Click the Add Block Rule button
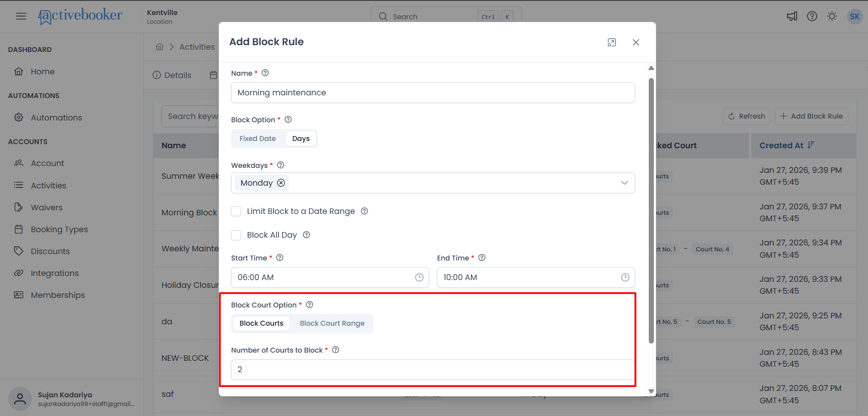Image resolution: width=868 pixels, height=416 pixels. [x=811, y=116]
